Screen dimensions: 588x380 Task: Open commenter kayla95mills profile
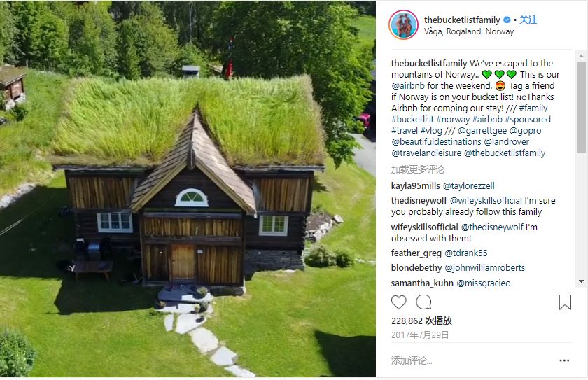coord(415,186)
